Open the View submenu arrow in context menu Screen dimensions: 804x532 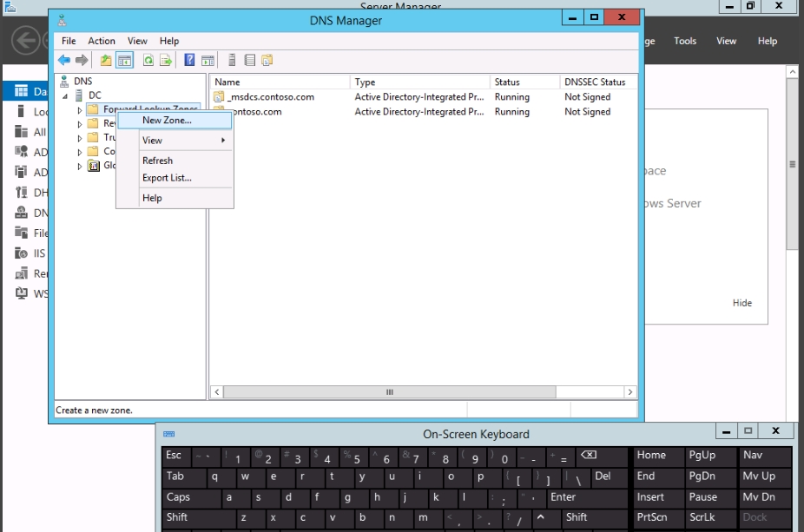click(223, 141)
